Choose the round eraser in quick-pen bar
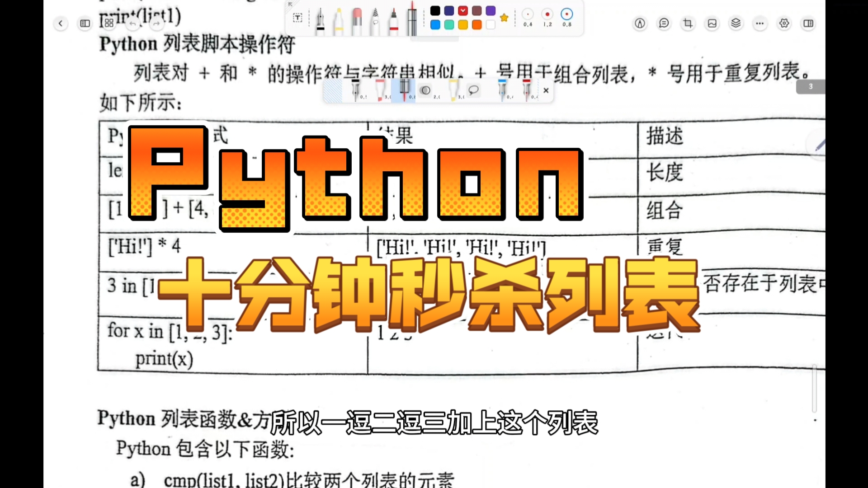 click(426, 90)
